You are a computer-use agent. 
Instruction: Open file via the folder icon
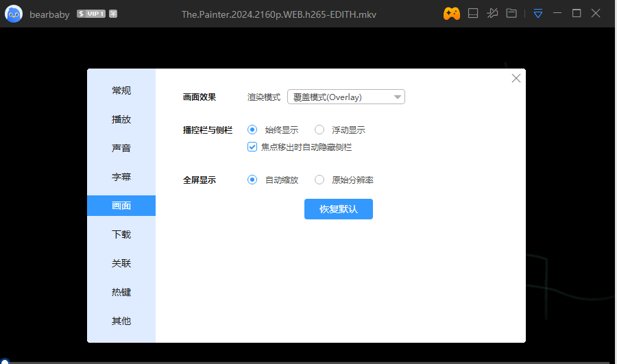(511, 14)
